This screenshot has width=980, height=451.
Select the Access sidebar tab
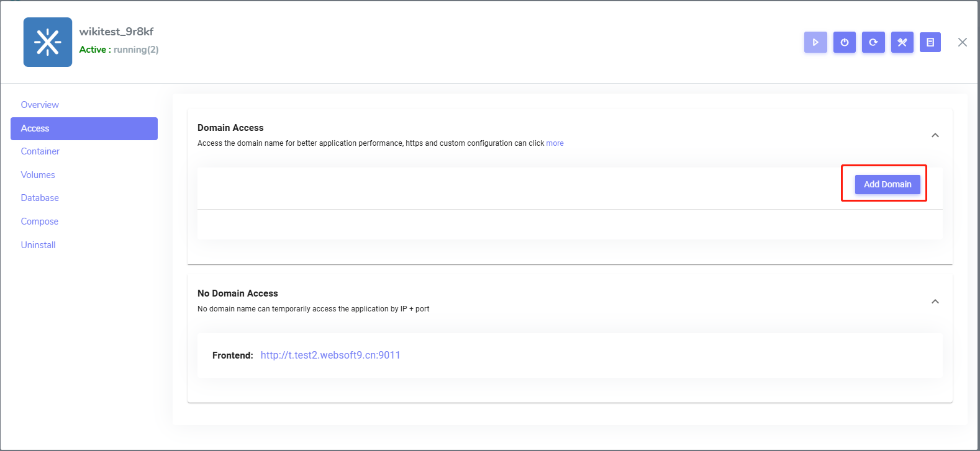point(84,128)
